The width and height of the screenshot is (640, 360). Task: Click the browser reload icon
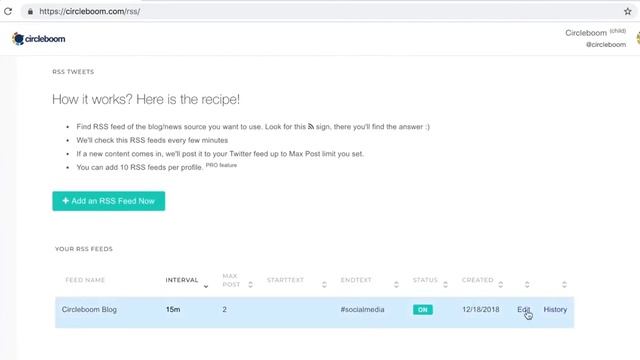[x=8, y=11]
